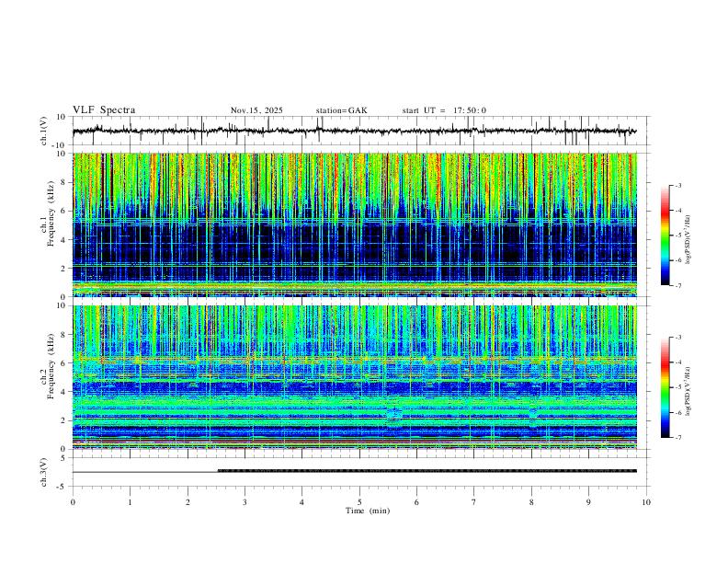Screen dimensions: 728x563
Task: Click the ch.1 spectrogram panel
Action: 355,224
